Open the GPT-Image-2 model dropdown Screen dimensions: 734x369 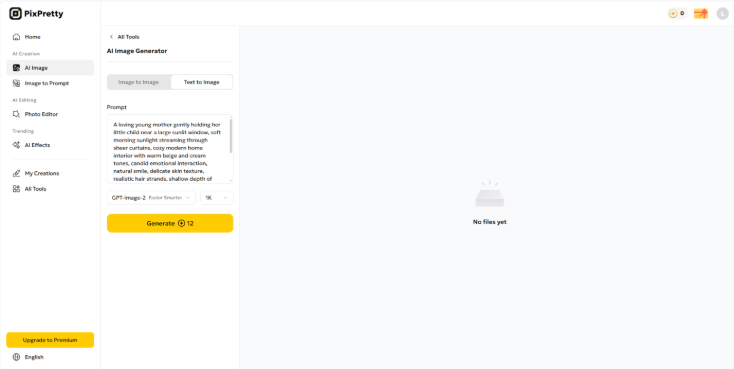coord(151,198)
